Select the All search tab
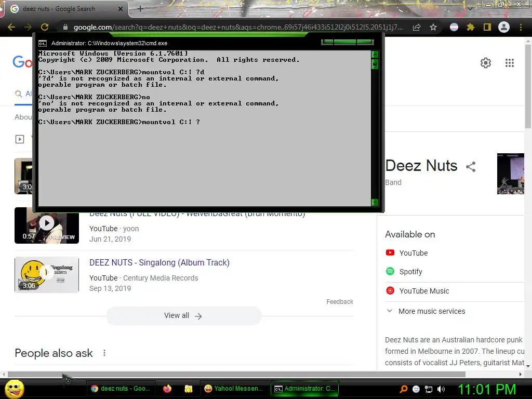Viewport: 532px width, 399px height. (x=23, y=94)
